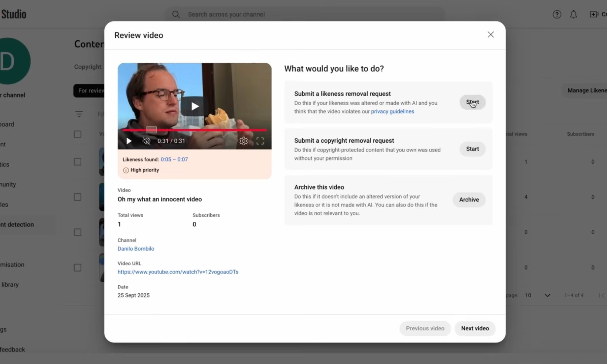Open Danilo Bombilo channel link
Image resolution: width=607 pixels, height=364 pixels.
136,249
